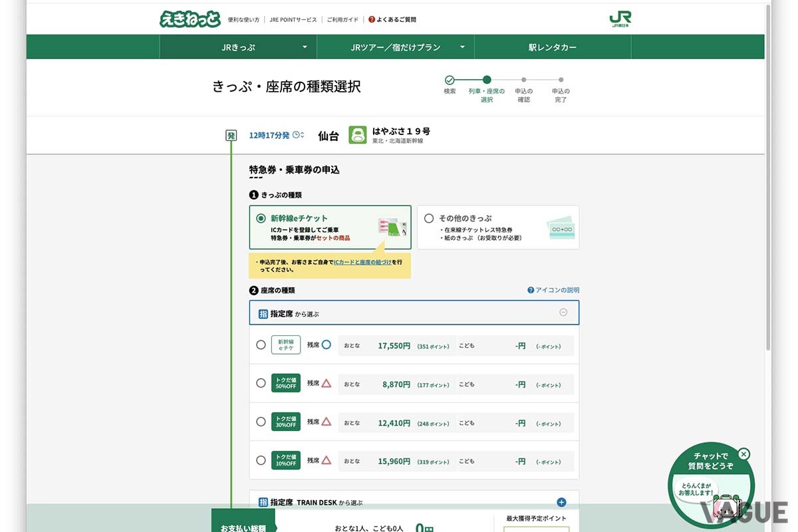Collapse the 指定席 から選ぶ section

563,313
